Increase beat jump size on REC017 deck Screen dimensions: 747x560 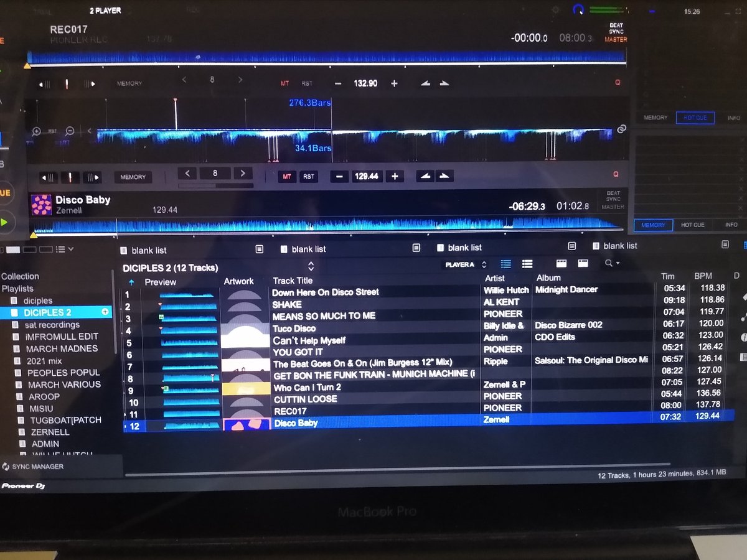[x=240, y=80]
